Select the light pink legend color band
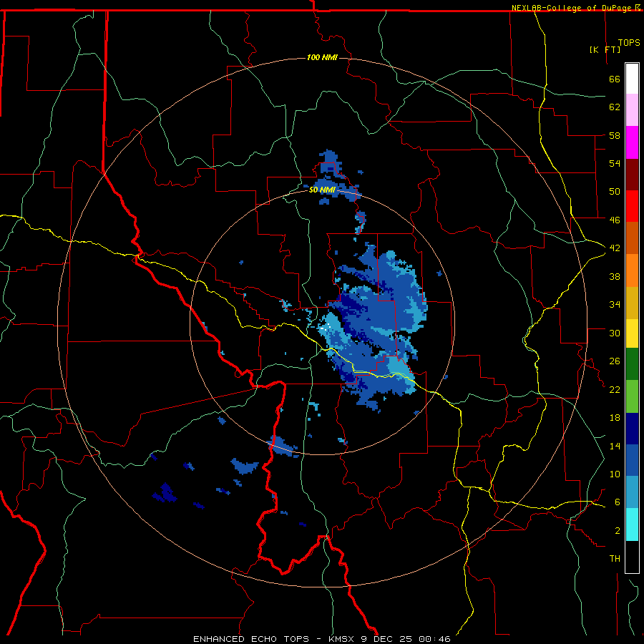The width and height of the screenshot is (644, 644). [x=632, y=110]
